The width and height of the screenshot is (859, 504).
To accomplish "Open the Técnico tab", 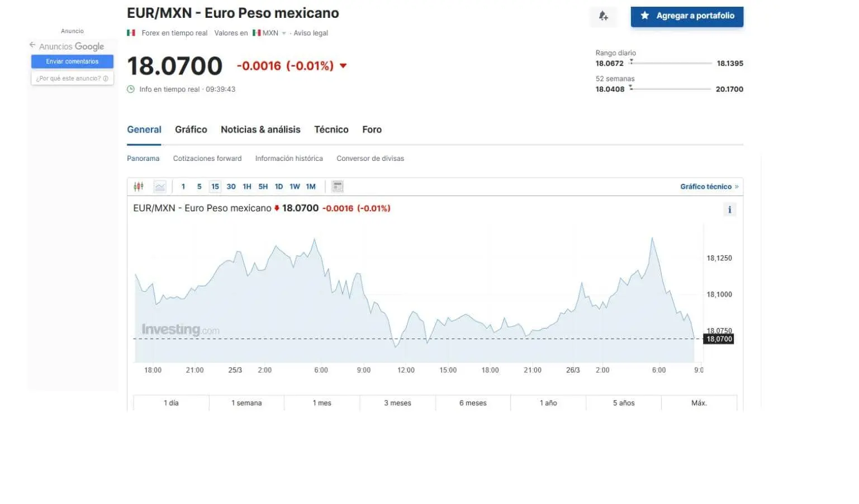I will [x=331, y=130].
